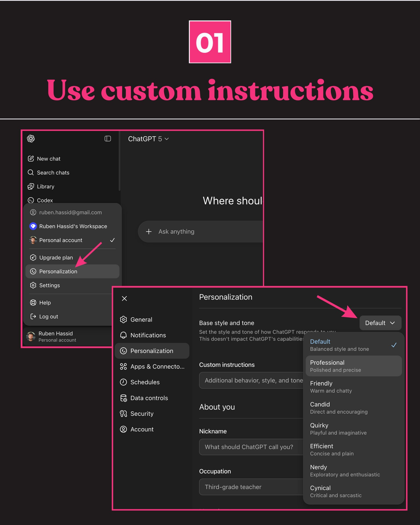The height and width of the screenshot is (525, 420).
Task: Click the email profile icon beside ruben.hassid@gmail.com
Action: pos(33,212)
